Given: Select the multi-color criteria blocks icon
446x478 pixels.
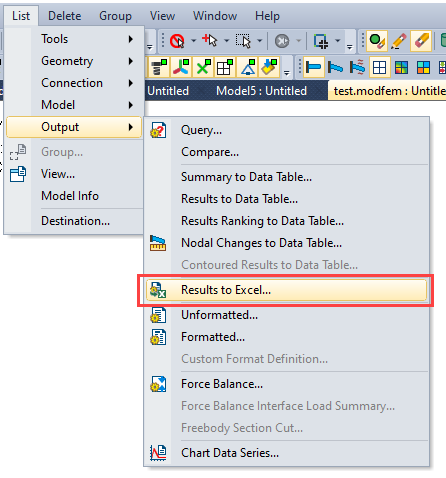Looking at the screenshot, I should click(423, 67).
